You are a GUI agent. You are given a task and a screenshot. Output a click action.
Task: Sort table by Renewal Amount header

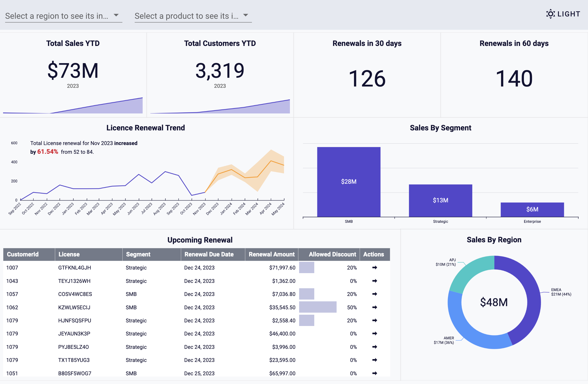pos(271,254)
